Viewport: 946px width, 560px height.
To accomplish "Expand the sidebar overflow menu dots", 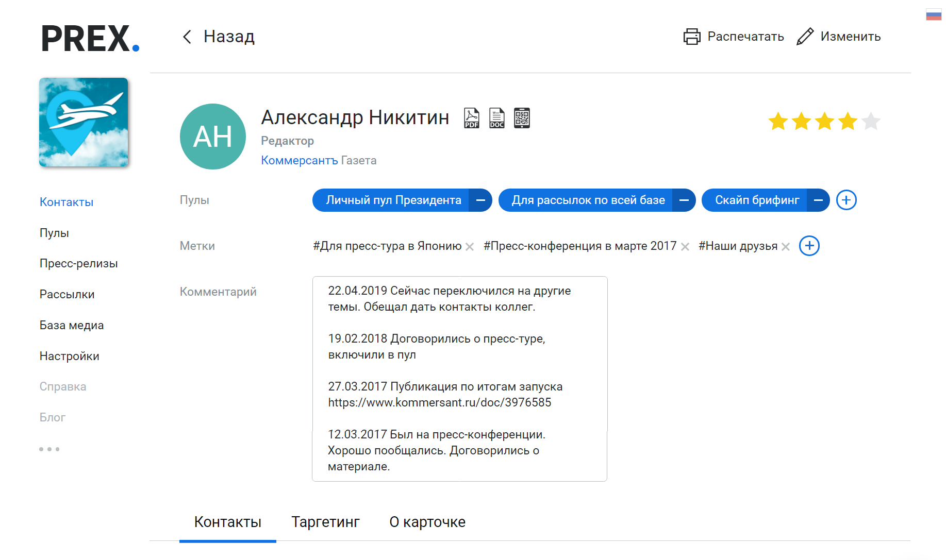I will click(x=49, y=449).
